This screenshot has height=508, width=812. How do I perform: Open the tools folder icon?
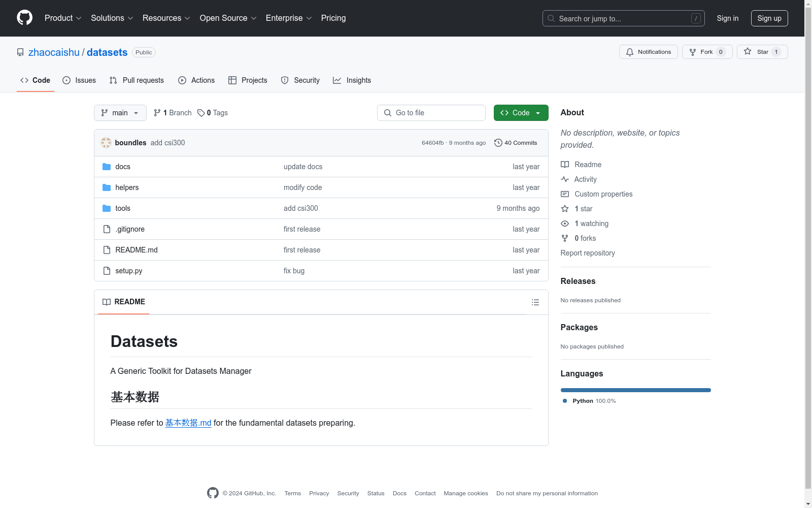[x=107, y=208]
